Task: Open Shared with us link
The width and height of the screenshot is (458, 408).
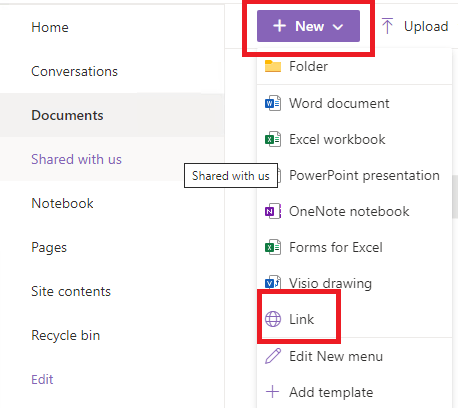Action: click(76, 159)
